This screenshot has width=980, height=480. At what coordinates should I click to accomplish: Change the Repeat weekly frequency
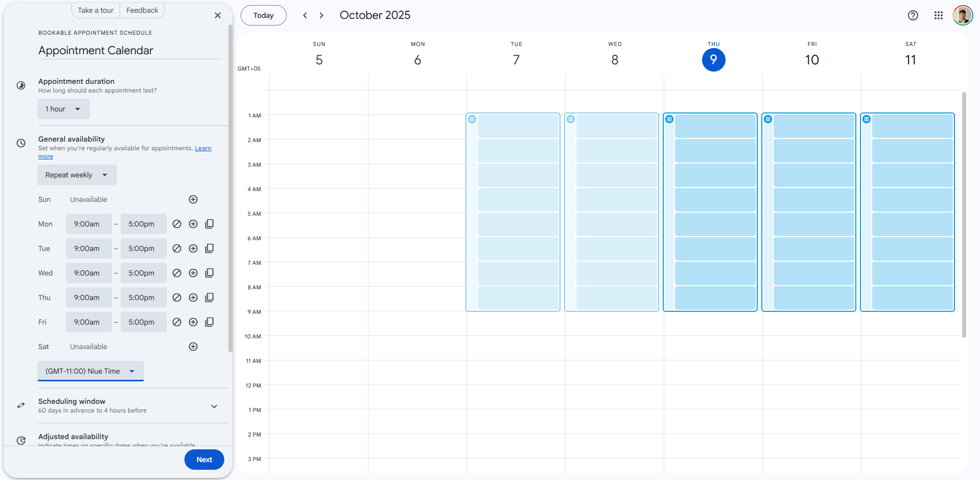(77, 175)
